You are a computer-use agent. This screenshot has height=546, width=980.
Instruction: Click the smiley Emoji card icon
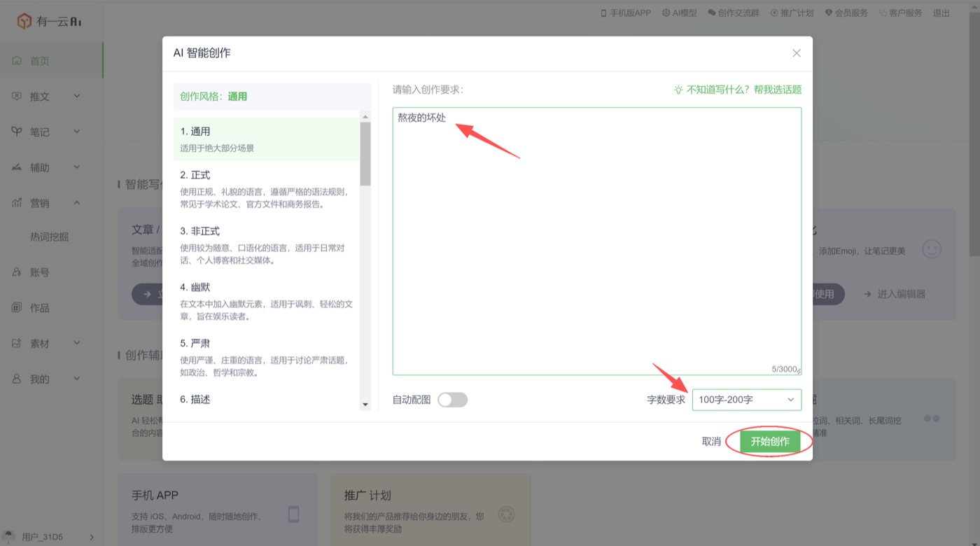(x=932, y=249)
